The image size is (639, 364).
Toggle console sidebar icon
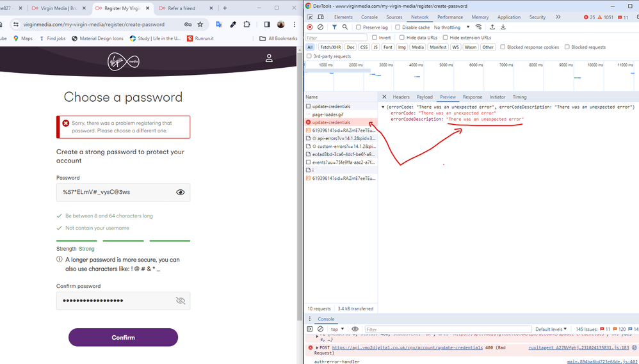[310, 329]
